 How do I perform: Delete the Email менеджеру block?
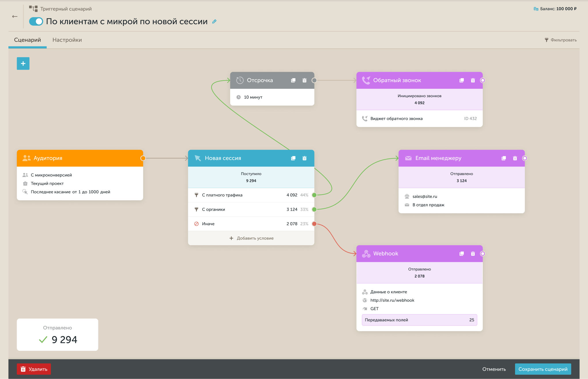pos(515,158)
